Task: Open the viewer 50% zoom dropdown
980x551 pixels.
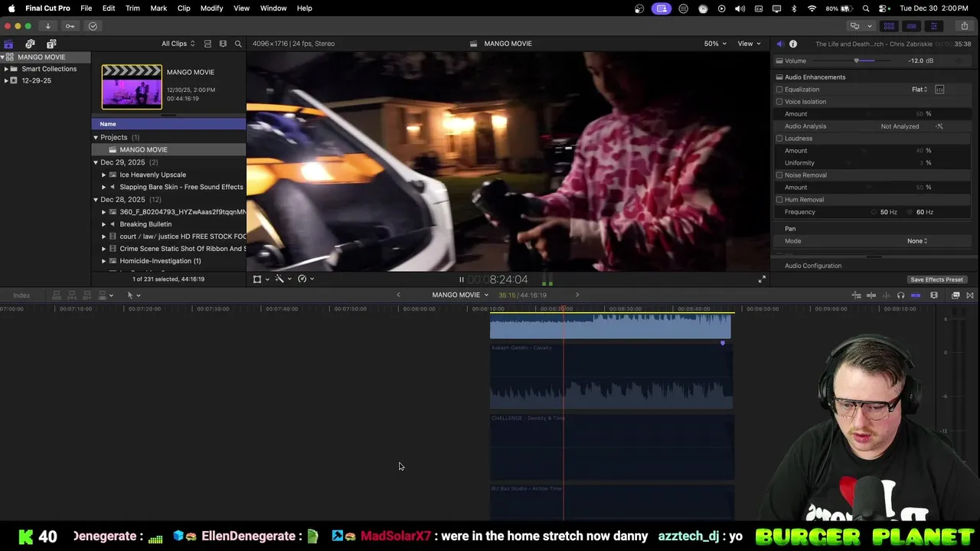Action: click(715, 44)
